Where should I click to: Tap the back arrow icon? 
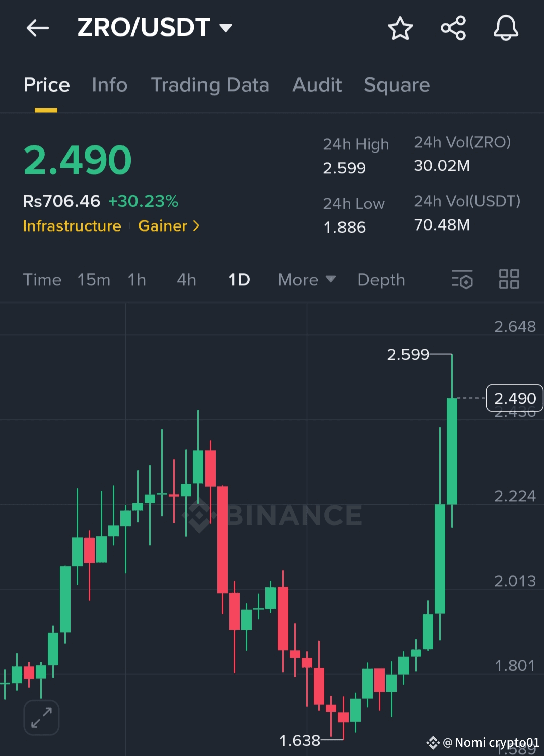click(38, 28)
